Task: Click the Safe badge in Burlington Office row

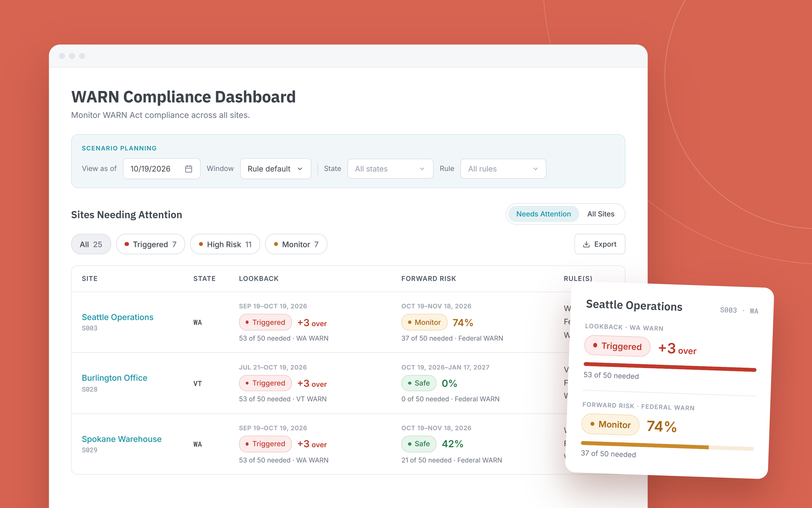Action: click(x=419, y=383)
